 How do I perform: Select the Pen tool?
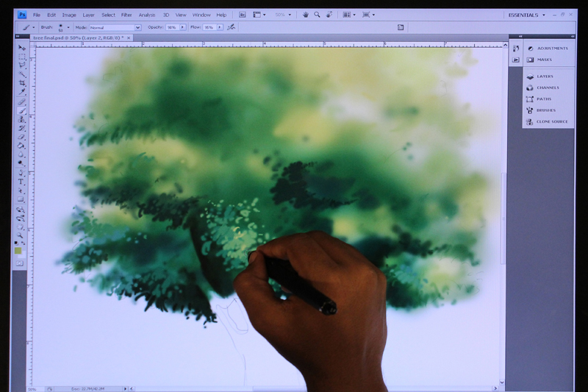[21, 173]
